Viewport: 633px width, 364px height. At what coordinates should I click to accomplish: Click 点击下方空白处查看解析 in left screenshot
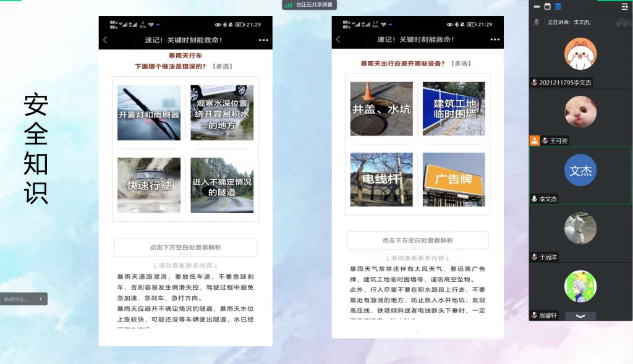tap(185, 247)
